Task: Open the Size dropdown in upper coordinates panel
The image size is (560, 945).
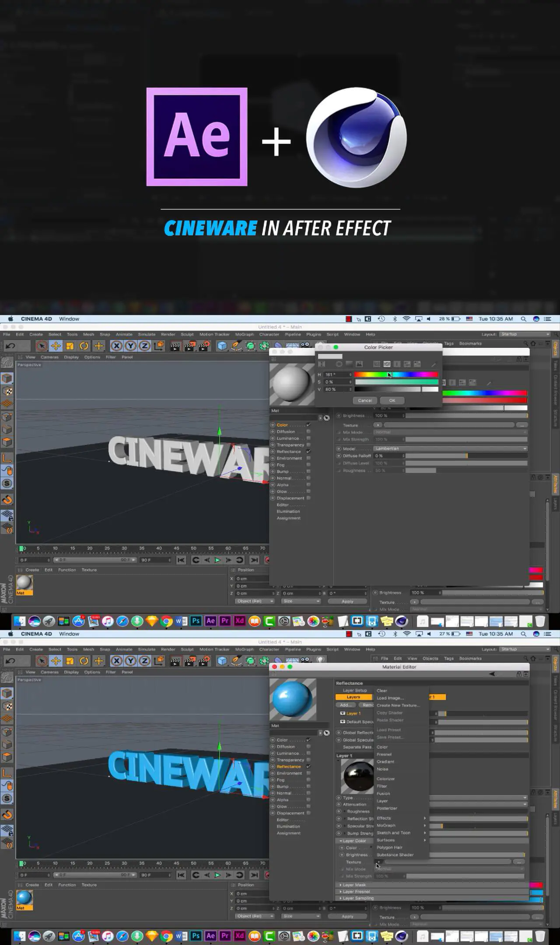Action: click(x=301, y=601)
